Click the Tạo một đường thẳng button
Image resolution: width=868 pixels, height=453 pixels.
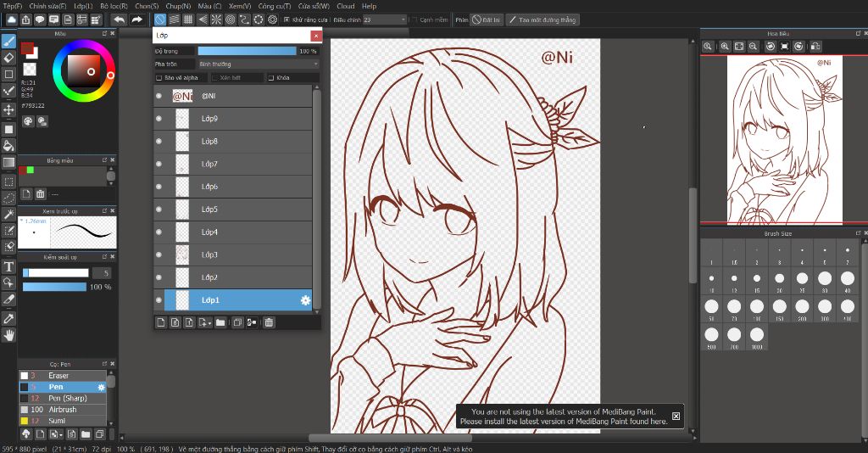[x=543, y=19]
